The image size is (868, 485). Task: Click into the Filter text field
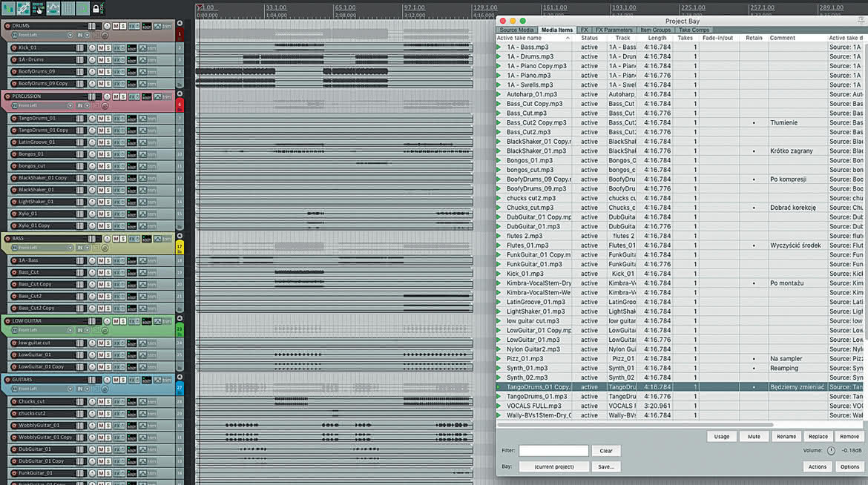pos(553,451)
